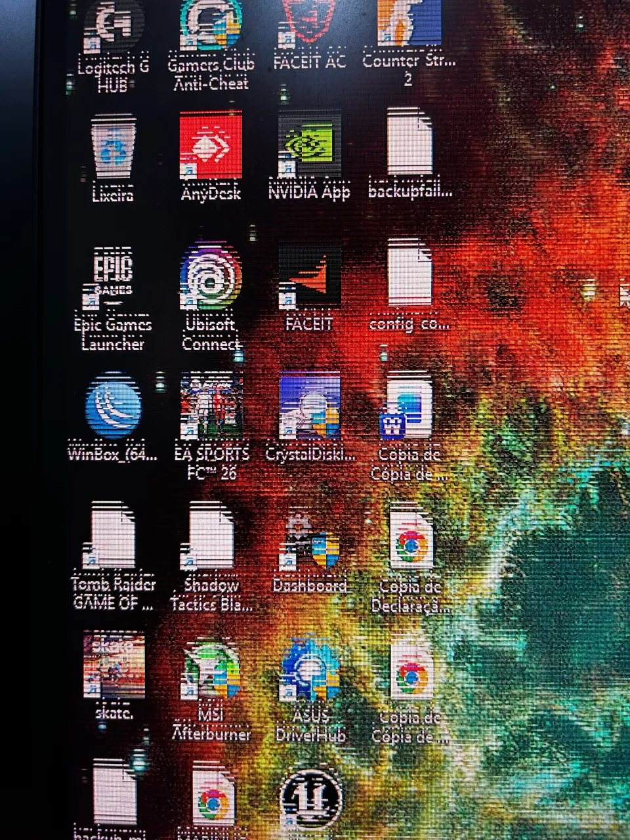Select the backup_mi file in bottom row
The height and width of the screenshot is (840, 630).
pos(114,791)
